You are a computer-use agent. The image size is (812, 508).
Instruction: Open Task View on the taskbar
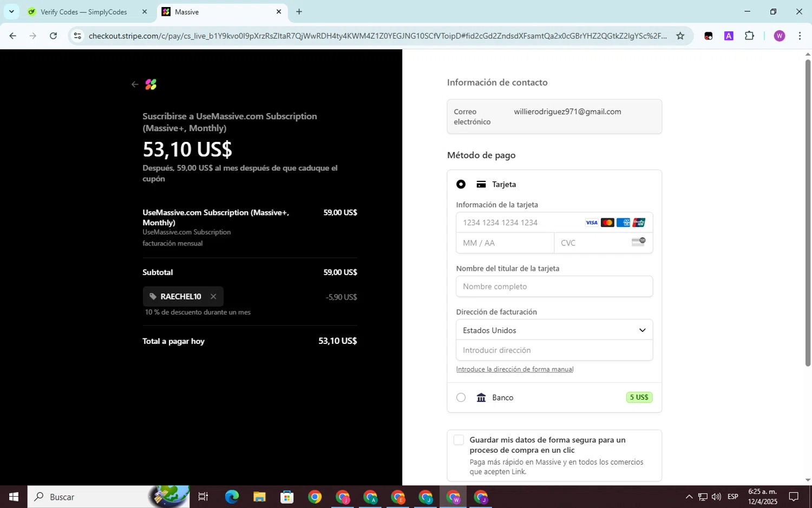point(204,497)
